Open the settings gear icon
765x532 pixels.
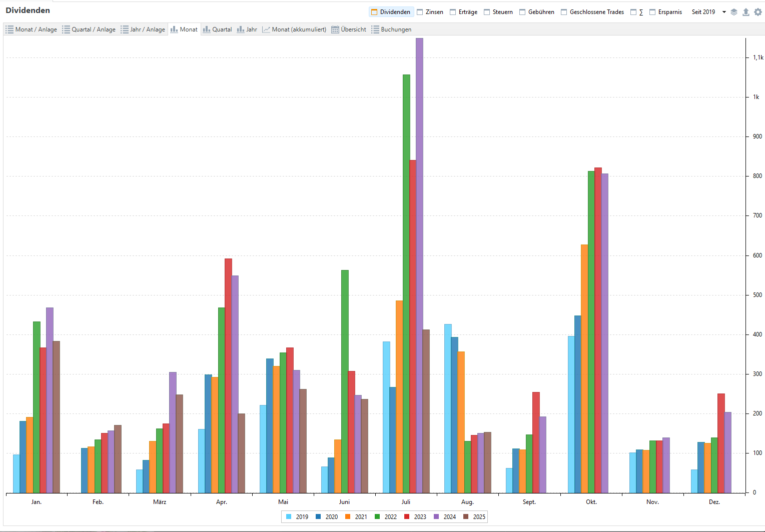pos(758,12)
